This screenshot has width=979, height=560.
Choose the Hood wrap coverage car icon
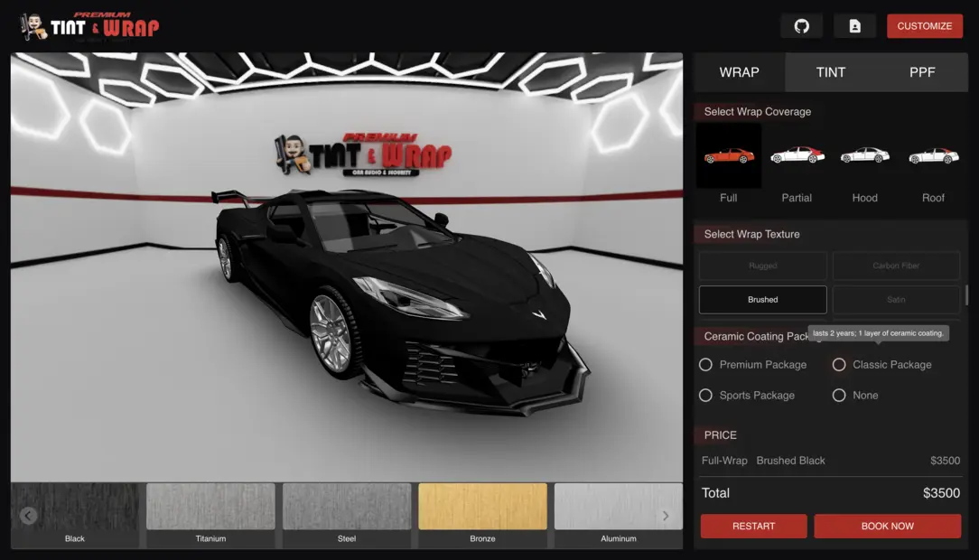tap(864, 156)
